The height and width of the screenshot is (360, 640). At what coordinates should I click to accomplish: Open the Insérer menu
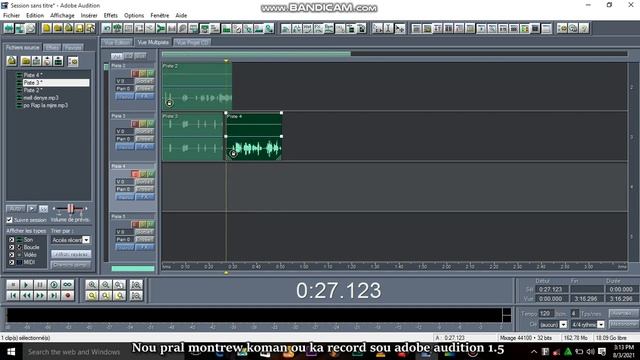89,16
